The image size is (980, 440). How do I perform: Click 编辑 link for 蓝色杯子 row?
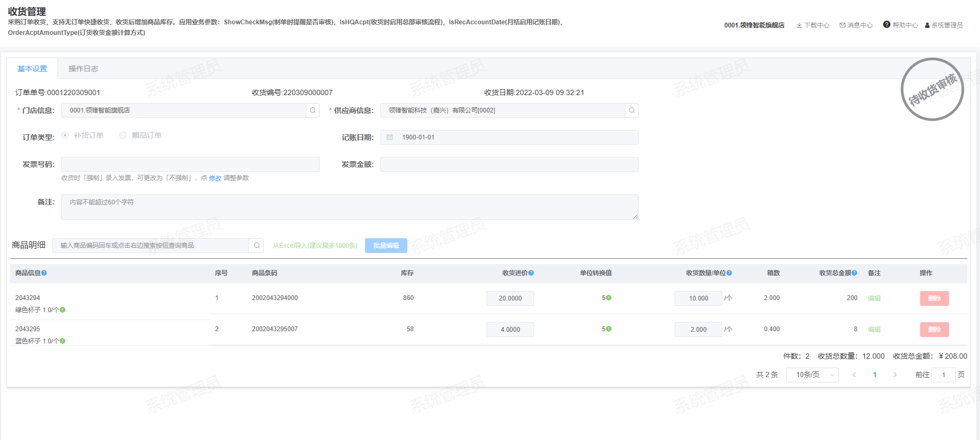point(874,330)
